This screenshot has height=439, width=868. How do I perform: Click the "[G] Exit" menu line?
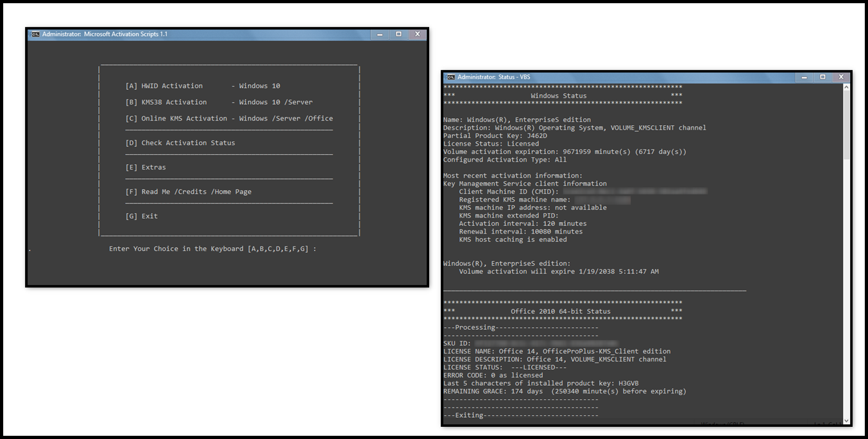point(142,216)
